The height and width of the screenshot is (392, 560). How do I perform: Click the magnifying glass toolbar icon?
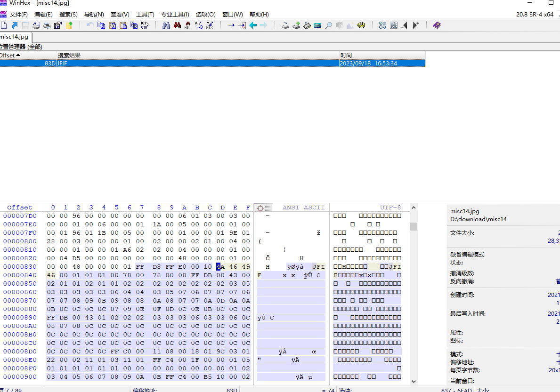(x=329, y=25)
